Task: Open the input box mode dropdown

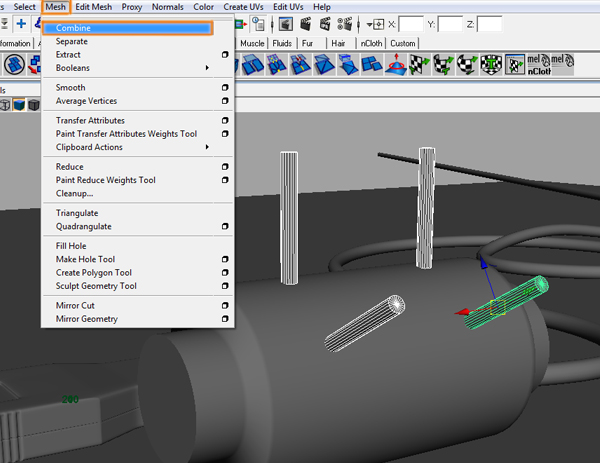Action: 375,24
